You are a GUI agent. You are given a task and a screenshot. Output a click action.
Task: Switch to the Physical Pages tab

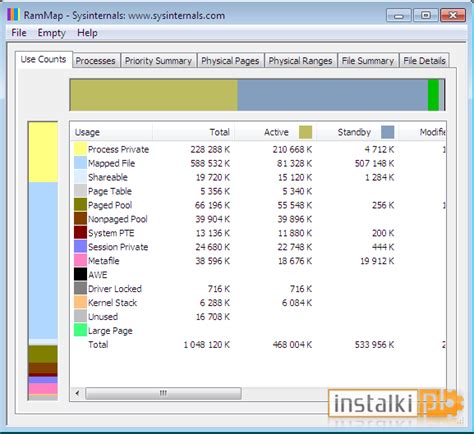230,61
